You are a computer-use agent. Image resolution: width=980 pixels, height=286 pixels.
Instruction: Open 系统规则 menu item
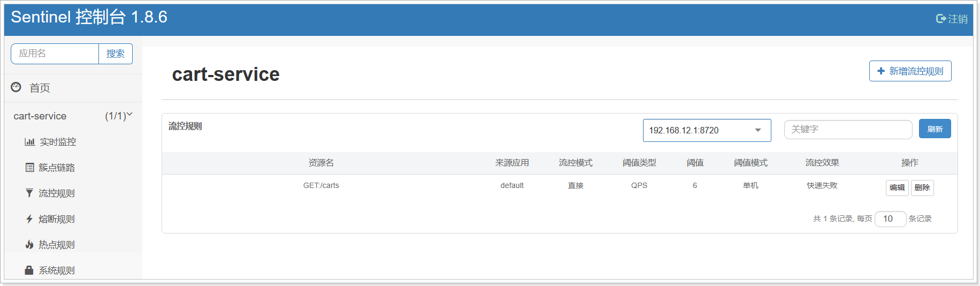tap(57, 270)
